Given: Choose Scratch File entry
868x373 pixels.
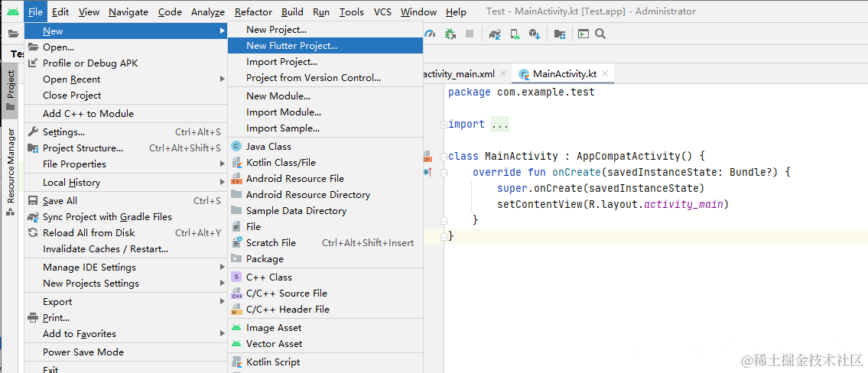Looking at the screenshot, I should click(x=325, y=243).
